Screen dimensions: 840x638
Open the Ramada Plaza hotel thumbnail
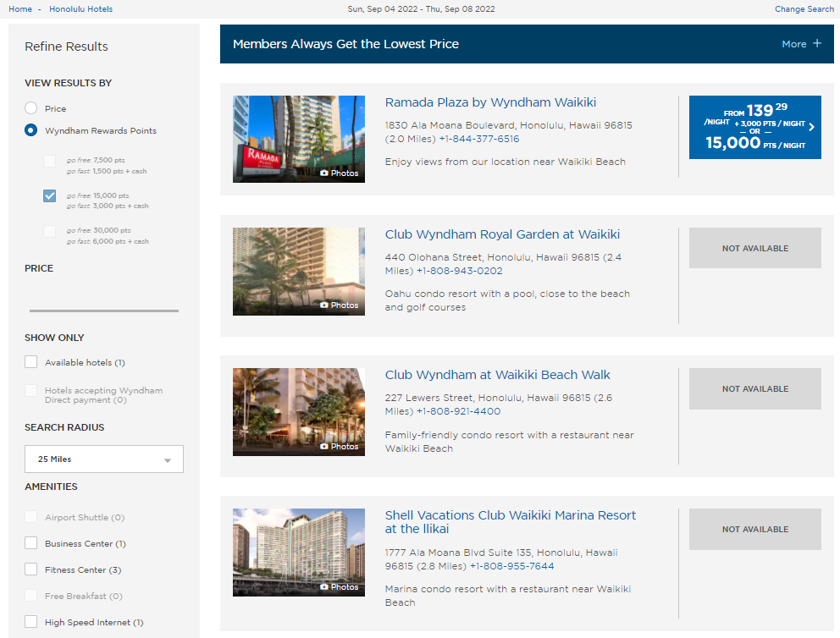[x=298, y=139]
